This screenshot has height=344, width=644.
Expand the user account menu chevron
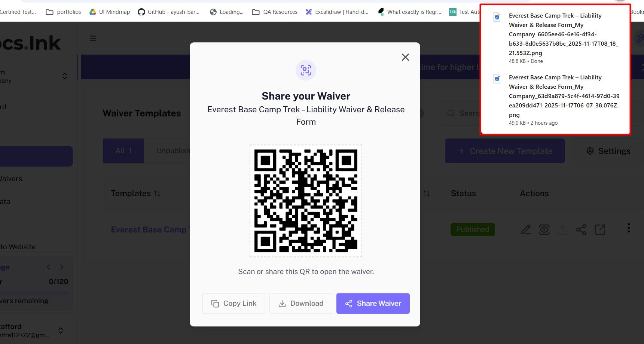[61, 331]
